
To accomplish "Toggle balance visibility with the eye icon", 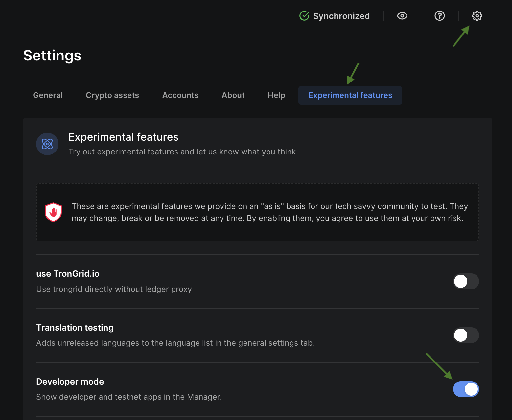I will (402, 16).
